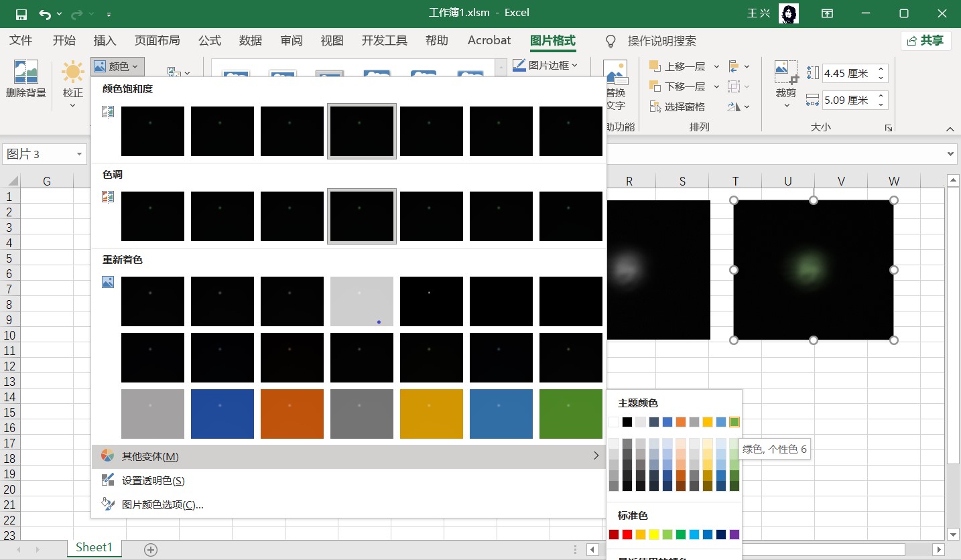This screenshot has width=961, height=560.
Task: Increase picture height with up spinner
Action: click(882, 69)
